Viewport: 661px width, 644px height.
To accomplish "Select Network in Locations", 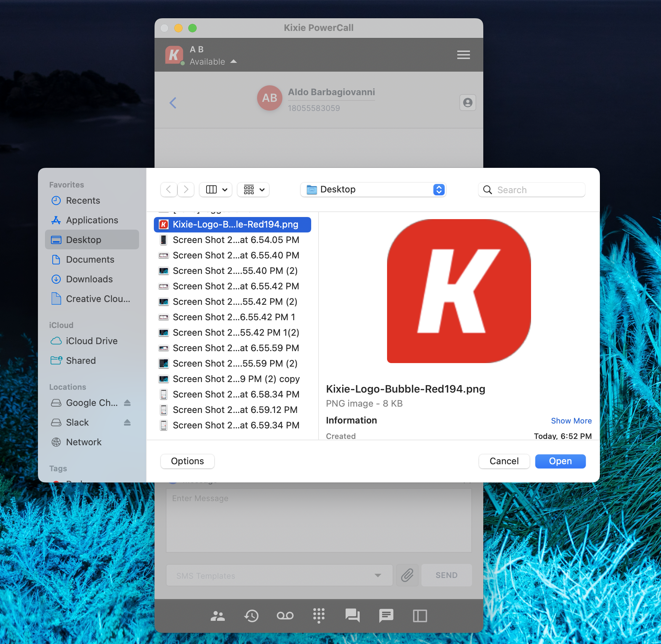I will tap(92, 442).
